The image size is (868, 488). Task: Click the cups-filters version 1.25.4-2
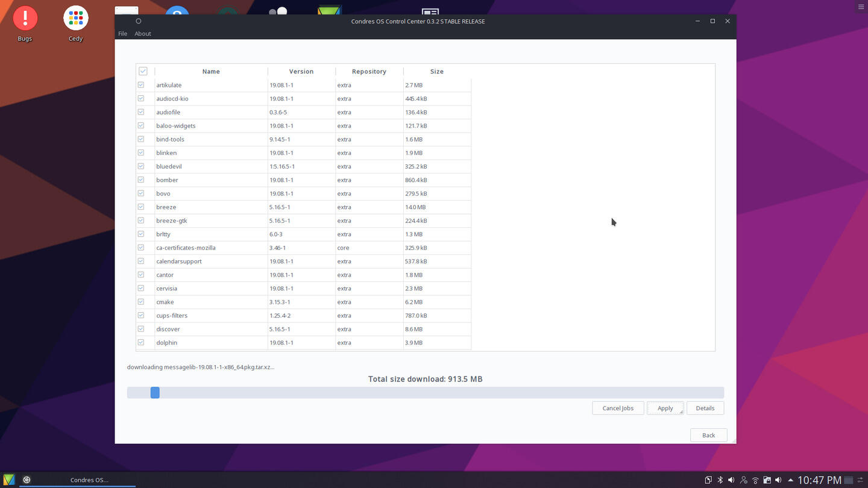280,316
